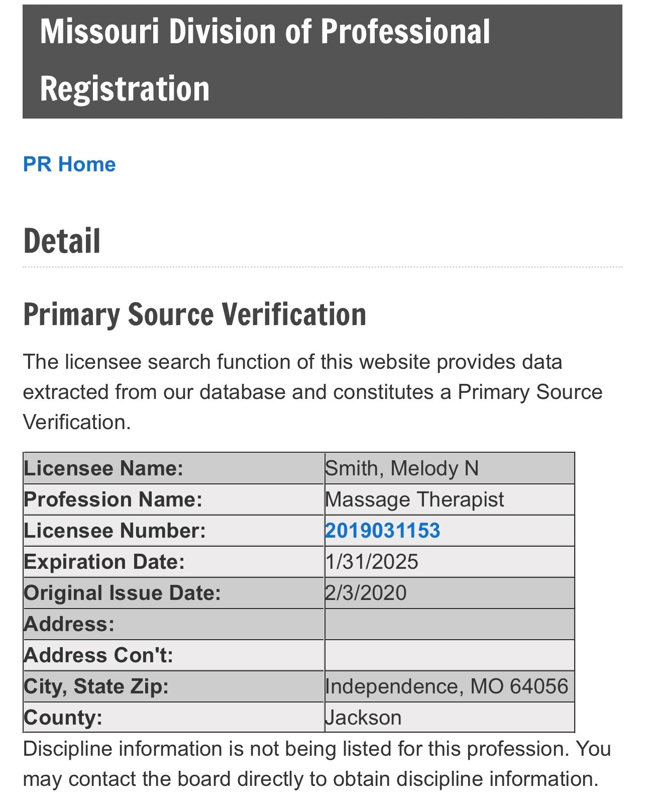Click the Primary Source Verification heading
The height and width of the screenshot is (812, 645).
[195, 315]
